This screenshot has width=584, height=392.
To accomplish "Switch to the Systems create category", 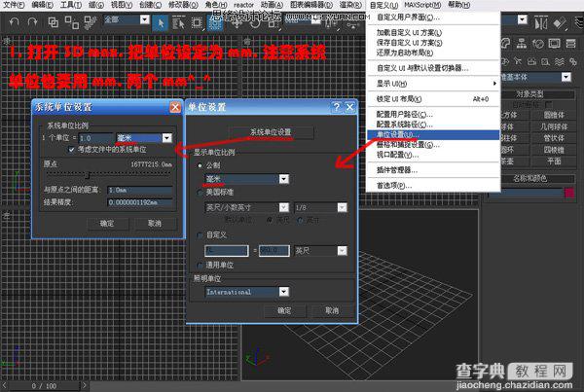I will click(573, 61).
